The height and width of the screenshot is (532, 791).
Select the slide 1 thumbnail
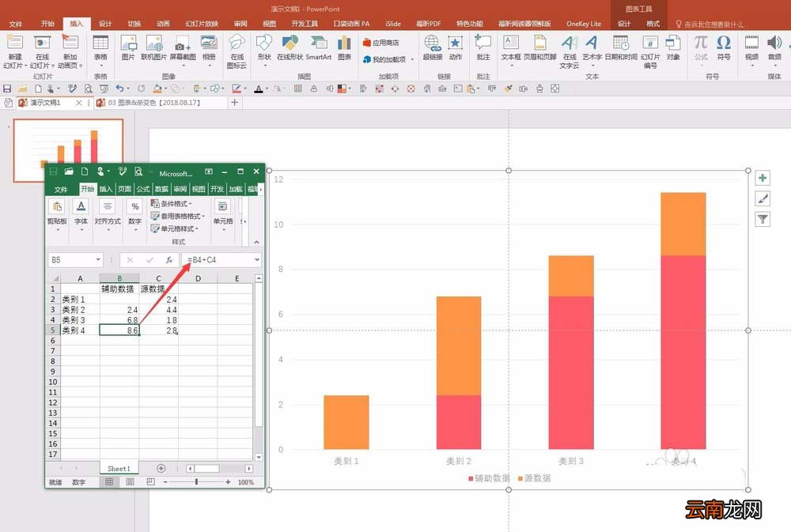coord(68,149)
